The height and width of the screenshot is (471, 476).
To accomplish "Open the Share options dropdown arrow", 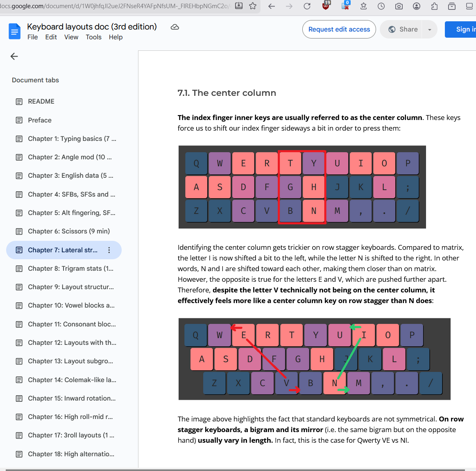I will (428, 29).
